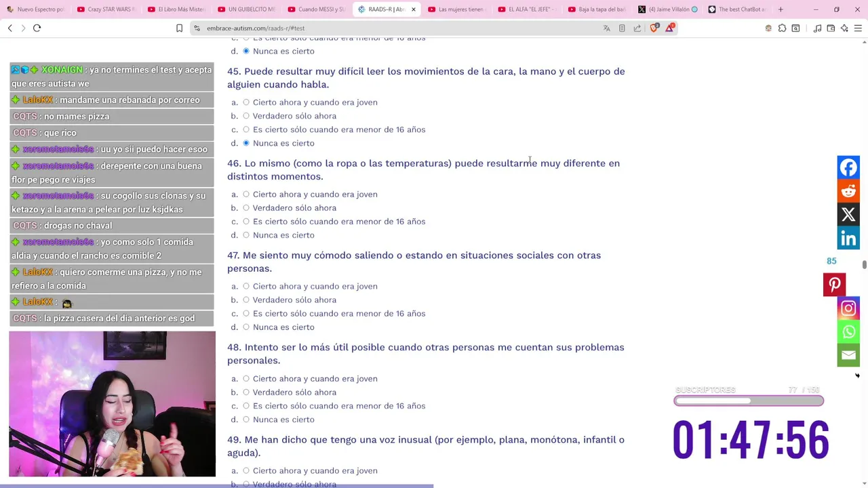Select question 45 'Es cierto sólo cuando era menor'
Screen dimensions: 868x488
tap(246, 129)
